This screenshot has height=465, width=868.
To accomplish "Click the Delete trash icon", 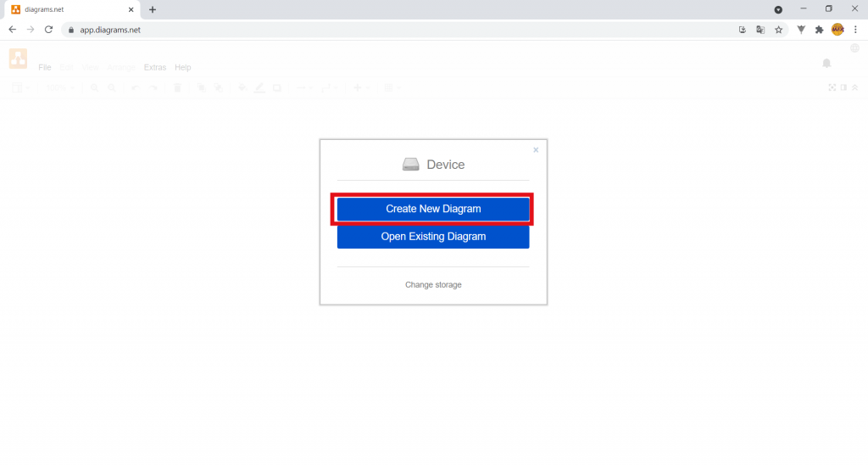I will [177, 87].
